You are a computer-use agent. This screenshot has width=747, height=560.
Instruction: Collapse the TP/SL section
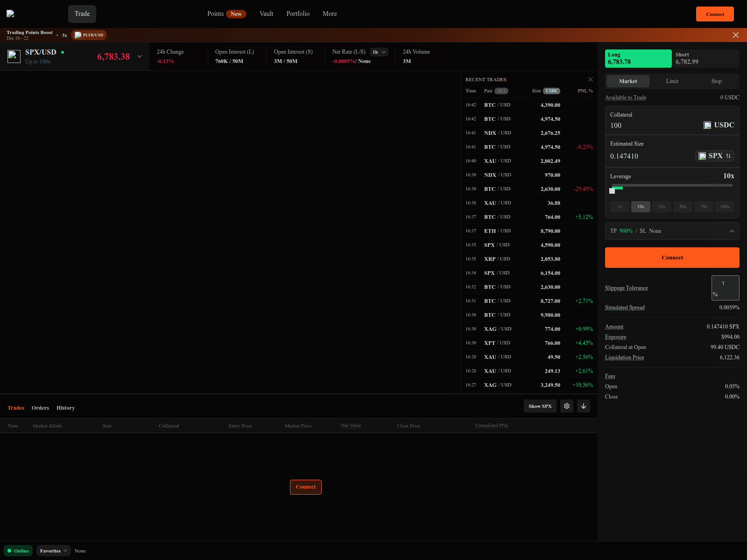coord(732,231)
